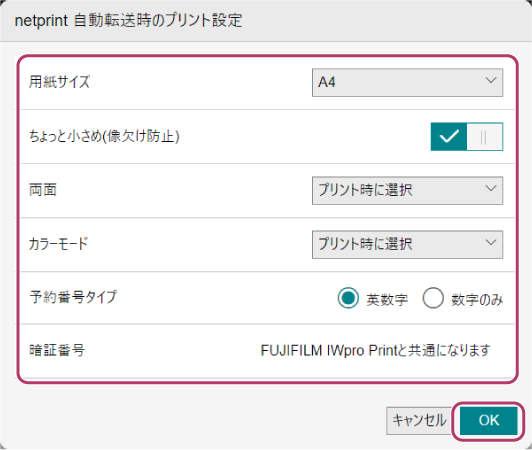Toggle the ちょっと小さめ(像欠け防止) switch
Viewport: 532px width, 450px height.
point(467,137)
